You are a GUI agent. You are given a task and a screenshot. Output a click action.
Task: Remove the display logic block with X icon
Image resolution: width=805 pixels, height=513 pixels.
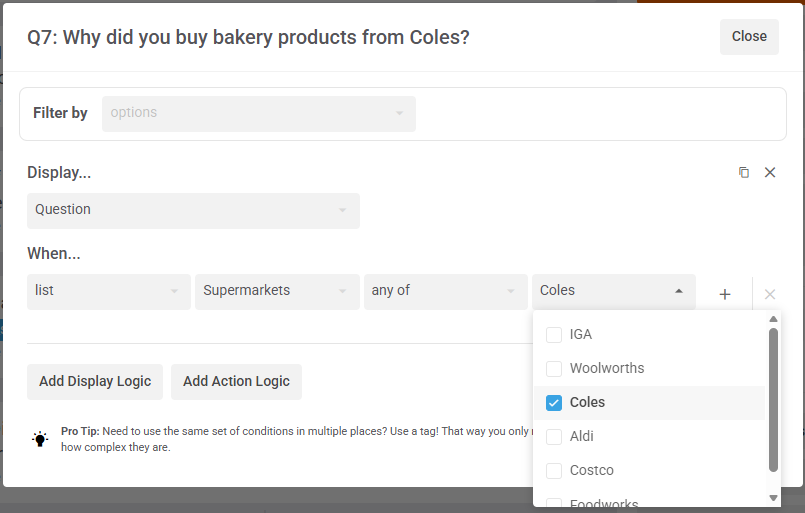pos(770,172)
